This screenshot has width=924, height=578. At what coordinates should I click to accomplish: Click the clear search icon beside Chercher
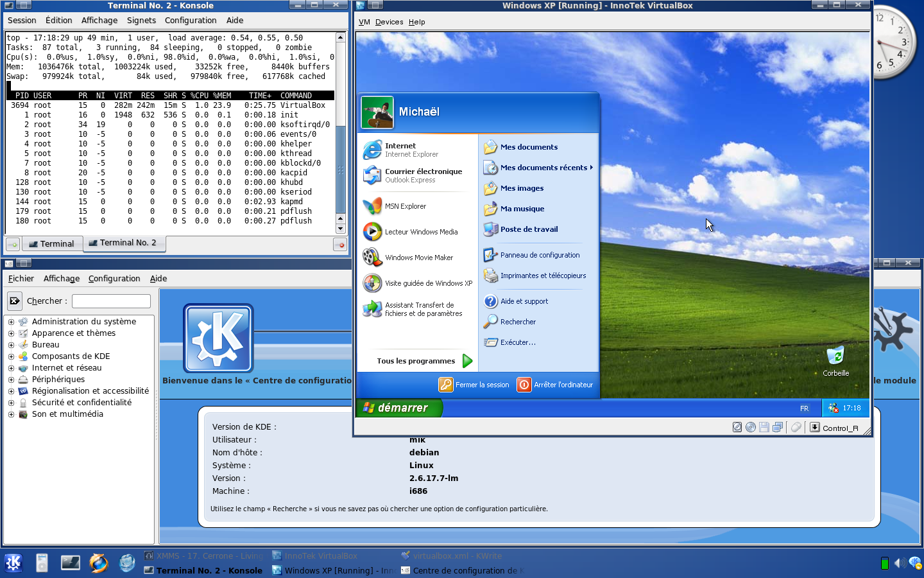click(14, 301)
